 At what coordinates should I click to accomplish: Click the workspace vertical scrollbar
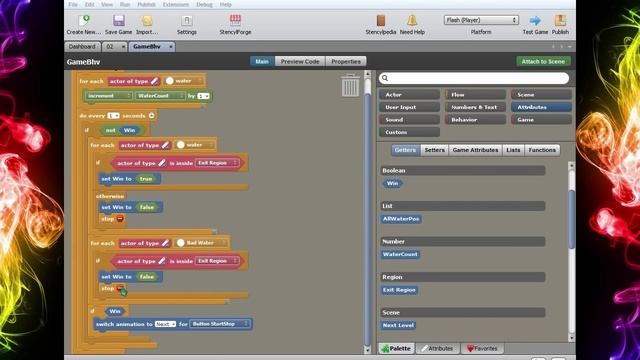point(367,212)
